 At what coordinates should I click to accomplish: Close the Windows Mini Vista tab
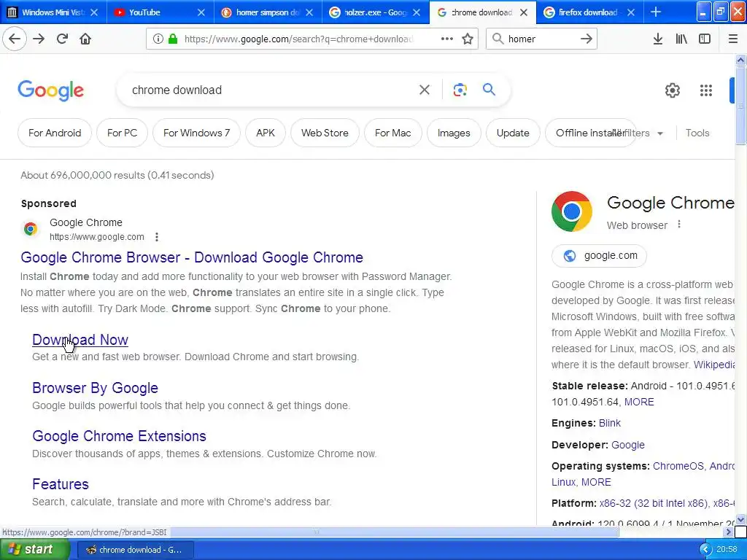click(94, 12)
